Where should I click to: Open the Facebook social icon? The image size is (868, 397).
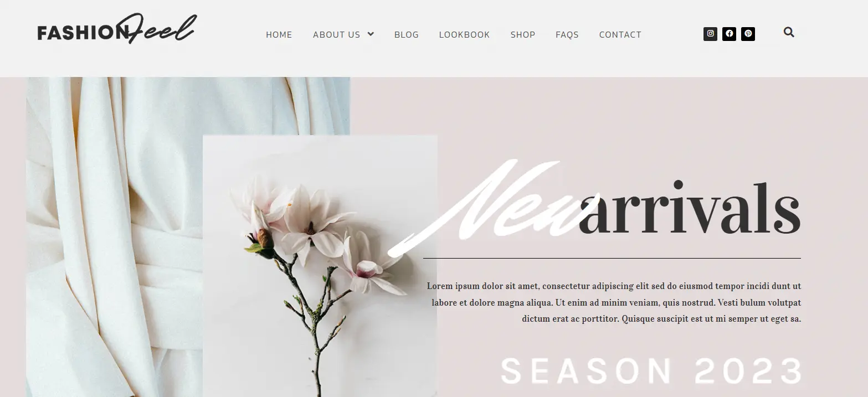click(729, 34)
